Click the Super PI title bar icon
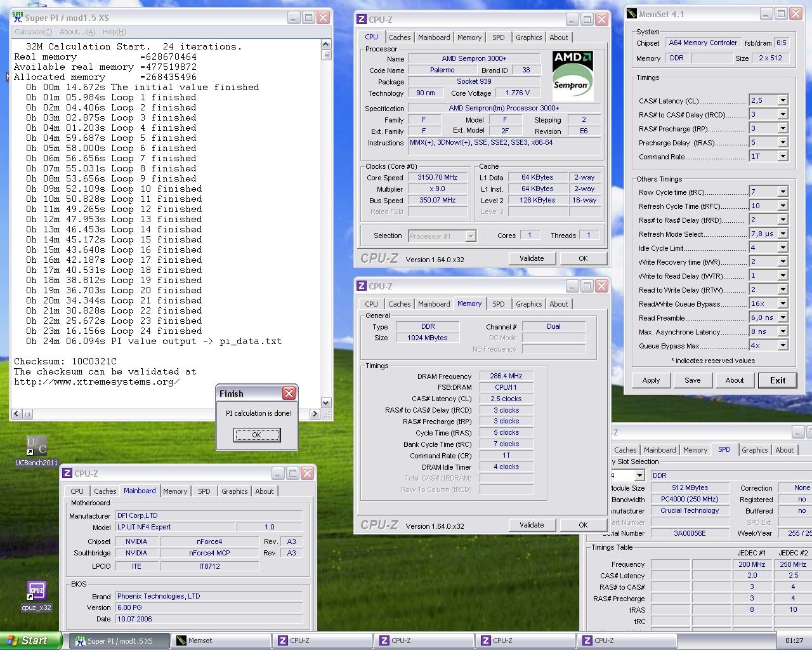812x650 pixels. click(18, 17)
